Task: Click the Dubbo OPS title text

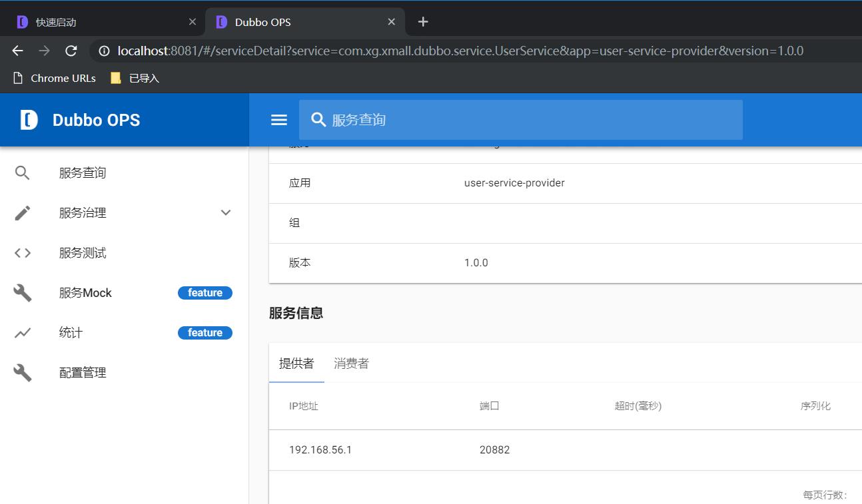Action: [97, 120]
